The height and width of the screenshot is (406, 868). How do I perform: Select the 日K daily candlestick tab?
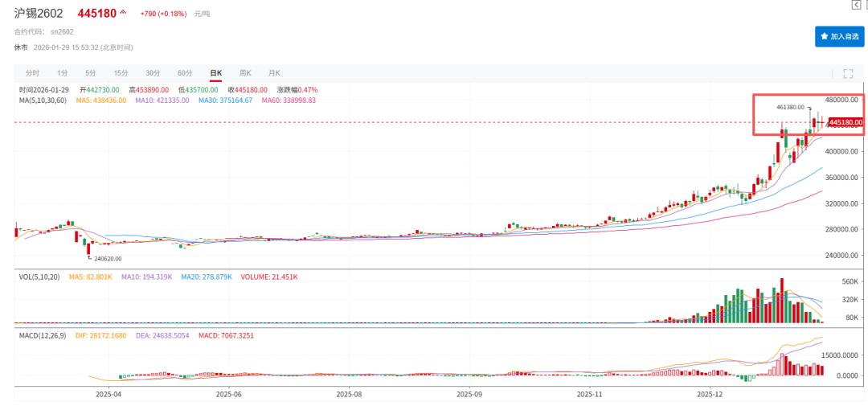(x=215, y=73)
